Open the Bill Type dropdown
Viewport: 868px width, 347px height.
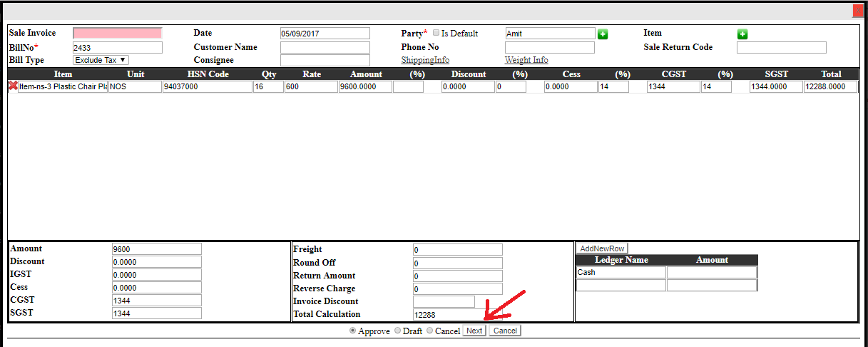(101, 60)
